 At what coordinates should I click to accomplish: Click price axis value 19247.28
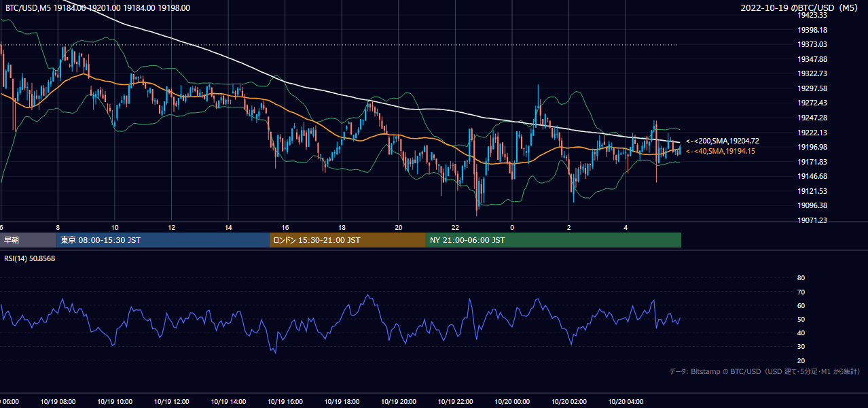(812, 118)
